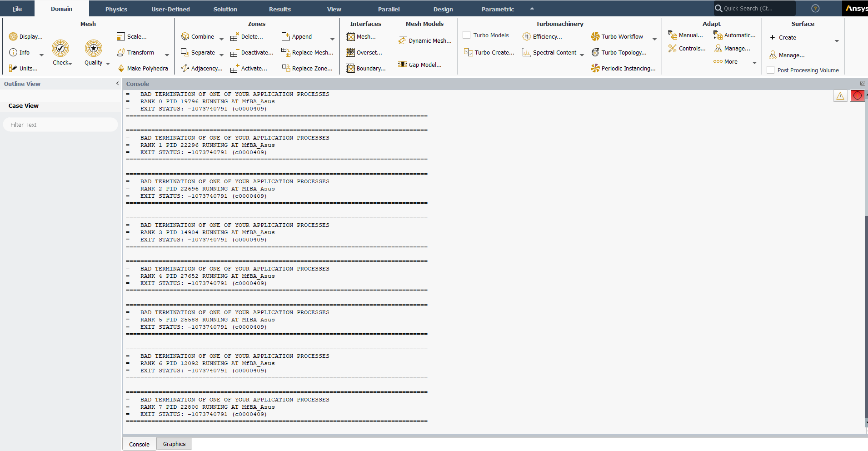Switch to the Parallel ribbon tab
Screen dimensions: 868x451
pyautogui.click(x=389, y=9)
